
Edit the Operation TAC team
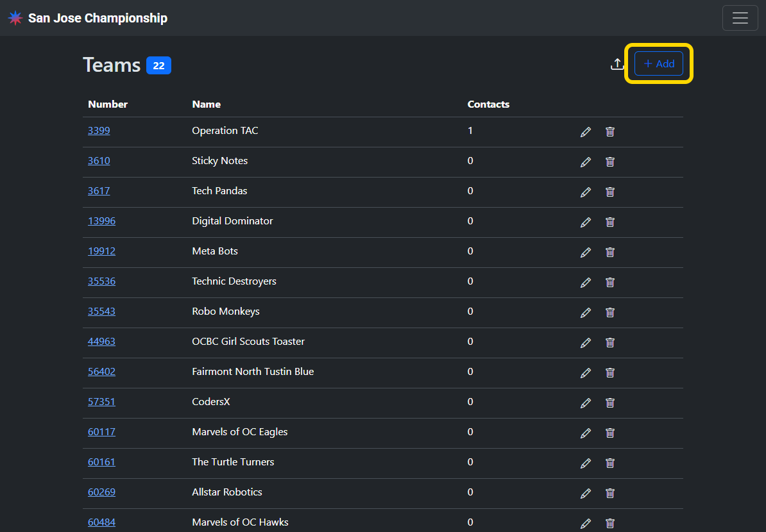point(585,132)
